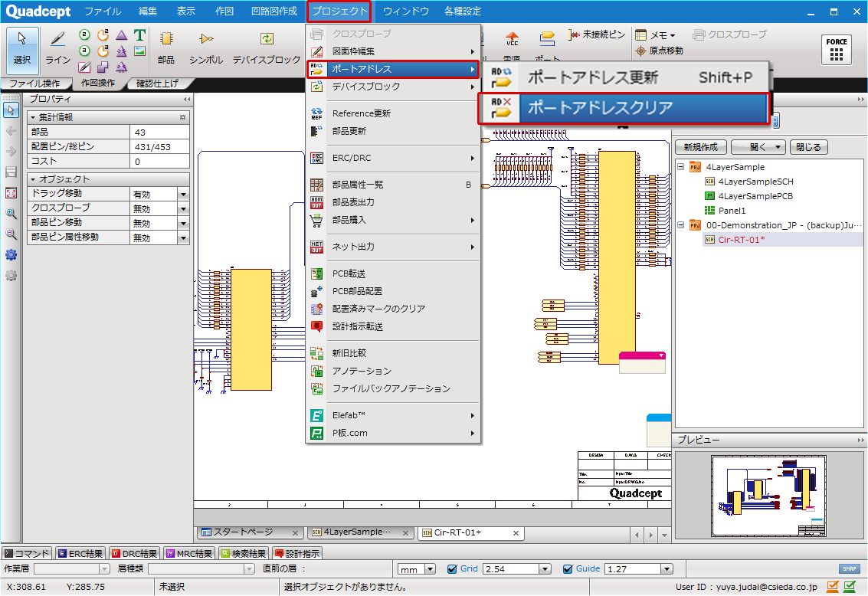Toggle the Grid checkbox

[452, 569]
